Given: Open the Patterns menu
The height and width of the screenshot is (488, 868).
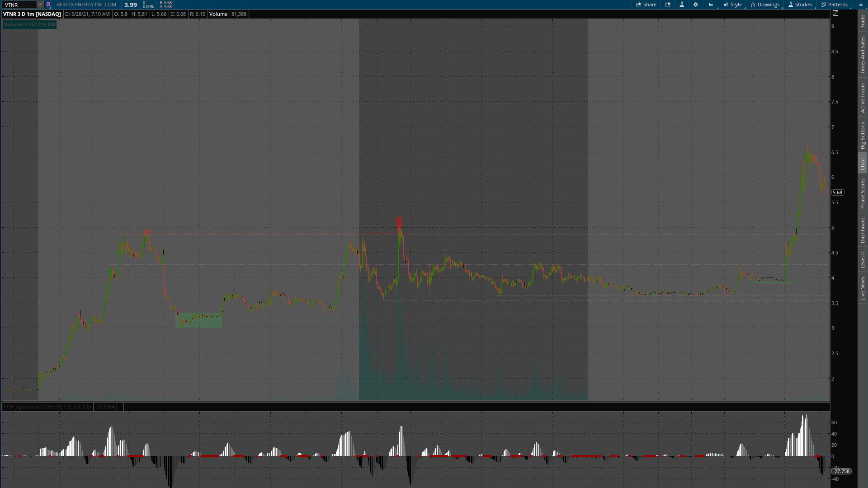Looking at the screenshot, I should coord(835,5).
